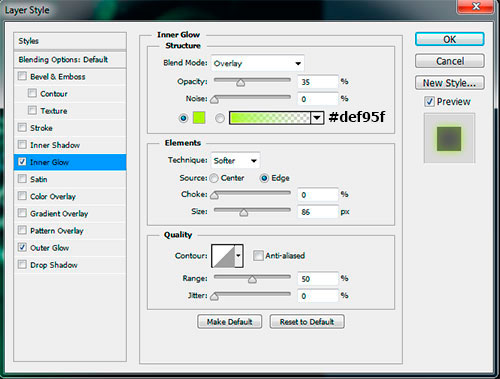
Task: Select the gradient radio button
Action: 220,118
